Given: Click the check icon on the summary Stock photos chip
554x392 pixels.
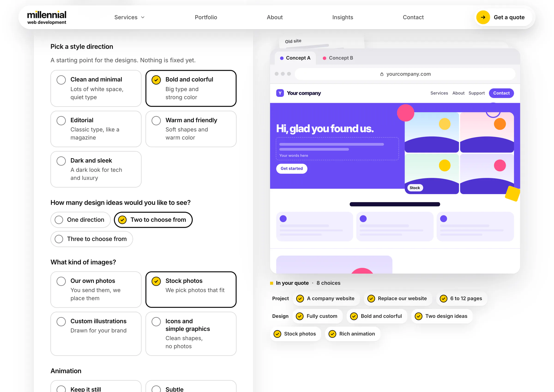Looking at the screenshot, I should tap(277, 334).
